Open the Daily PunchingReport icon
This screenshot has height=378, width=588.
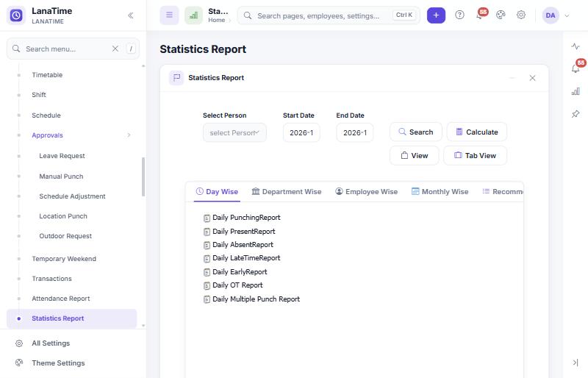207,218
